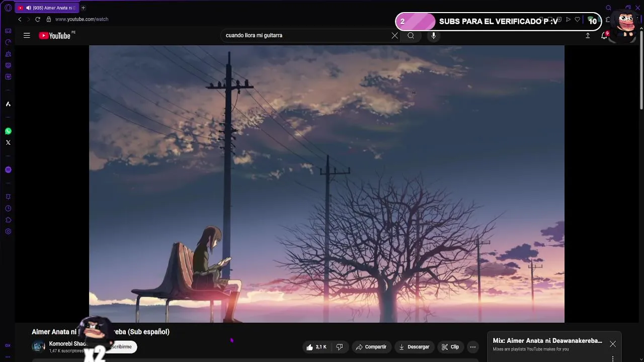Open the pinboards pin sidebar icon
The width and height of the screenshot is (644, 362).
tap(8, 197)
